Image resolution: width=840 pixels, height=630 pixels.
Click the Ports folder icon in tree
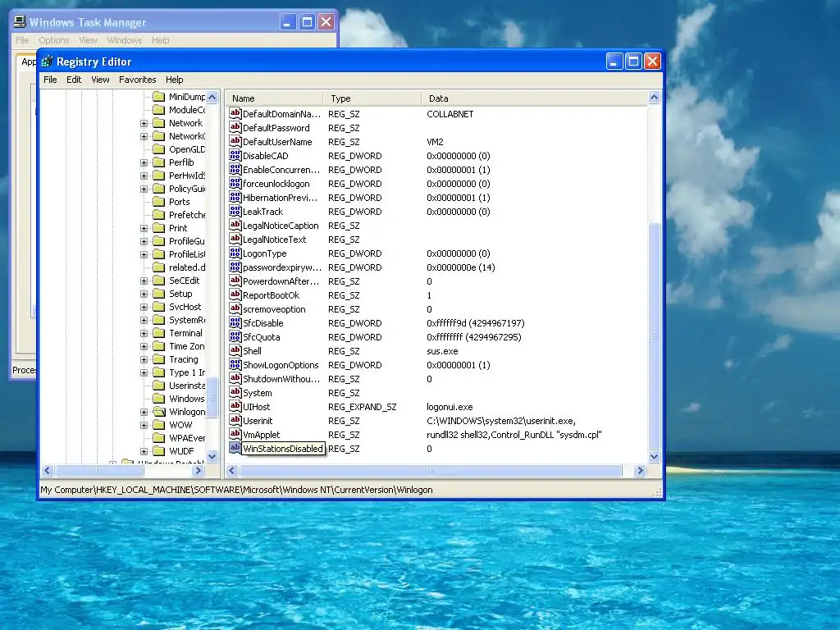pos(158,202)
